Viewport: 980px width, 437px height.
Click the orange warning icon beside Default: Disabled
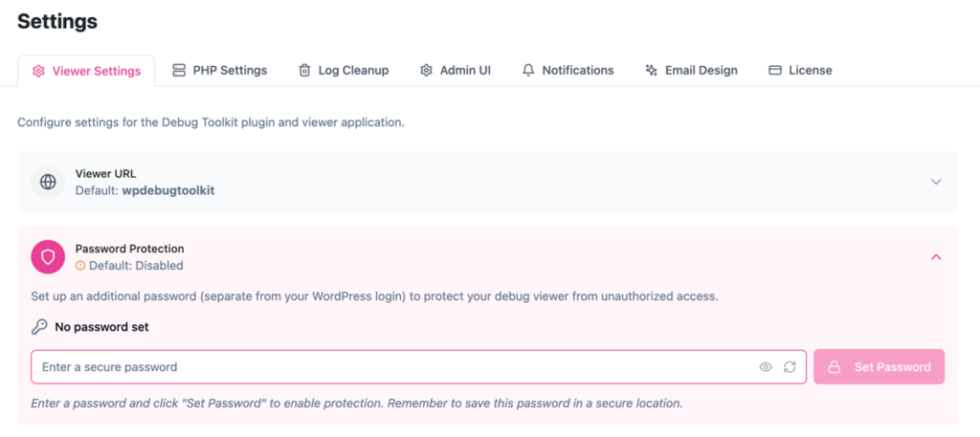[80, 265]
